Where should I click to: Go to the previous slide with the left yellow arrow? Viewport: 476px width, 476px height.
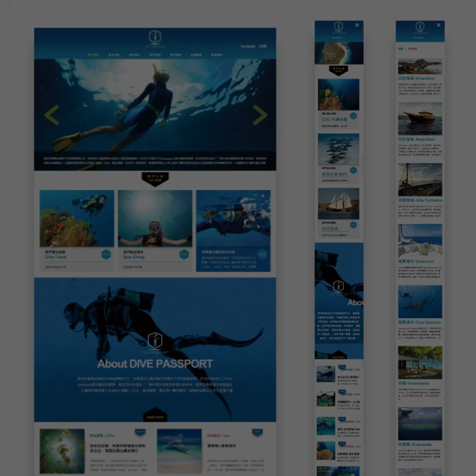[52, 115]
